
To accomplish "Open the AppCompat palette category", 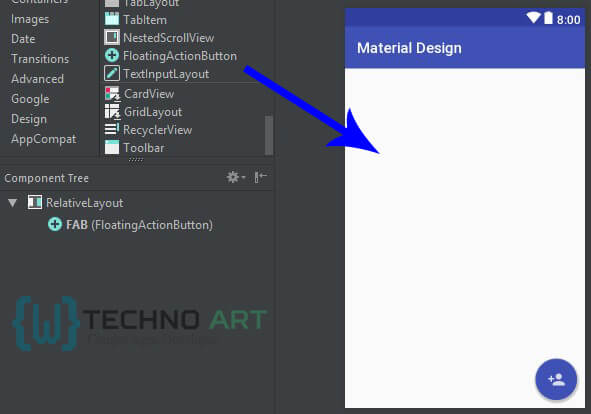I will pyautogui.click(x=44, y=139).
